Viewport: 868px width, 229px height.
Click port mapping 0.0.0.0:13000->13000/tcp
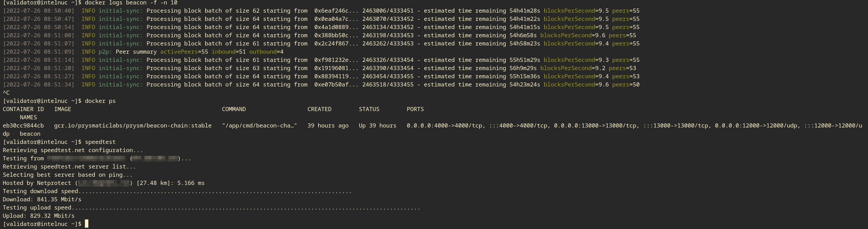pos(595,126)
